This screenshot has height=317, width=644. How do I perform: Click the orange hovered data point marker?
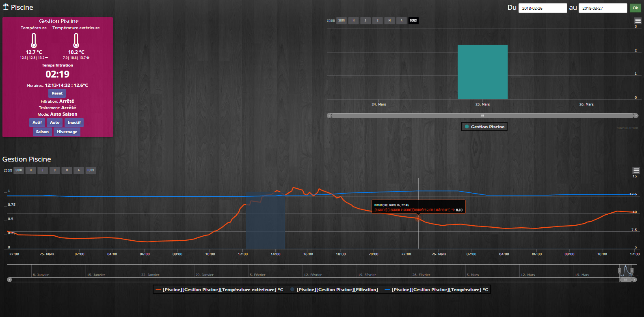(x=418, y=219)
